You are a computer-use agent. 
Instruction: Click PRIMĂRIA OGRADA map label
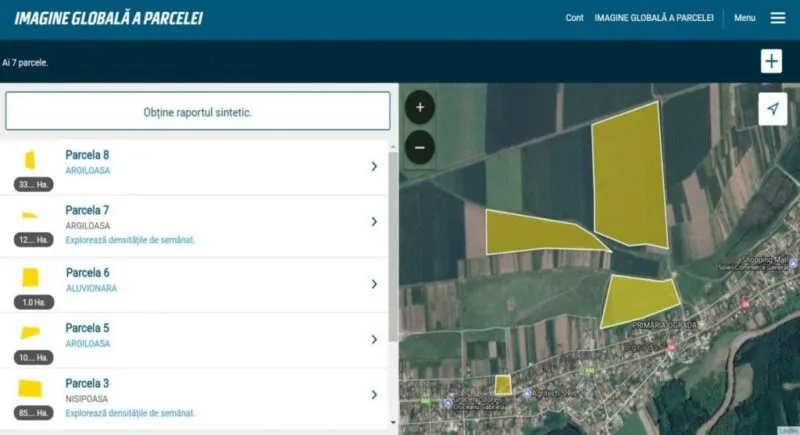tap(664, 325)
